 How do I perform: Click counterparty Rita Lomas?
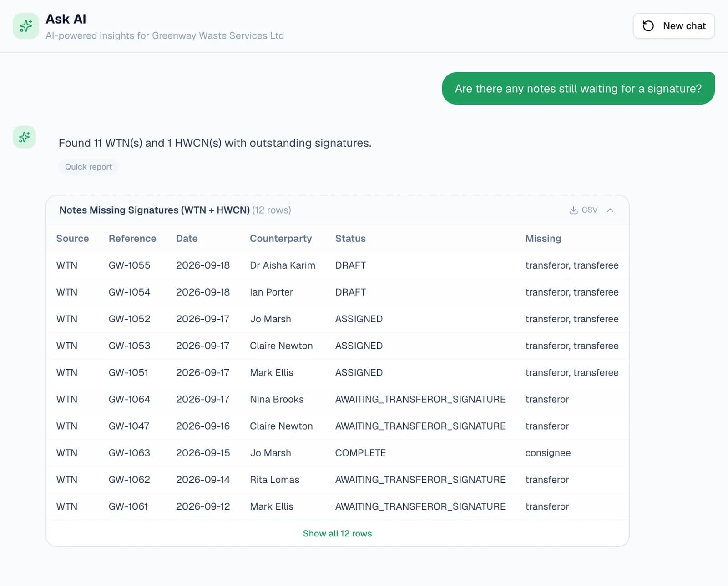point(274,480)
